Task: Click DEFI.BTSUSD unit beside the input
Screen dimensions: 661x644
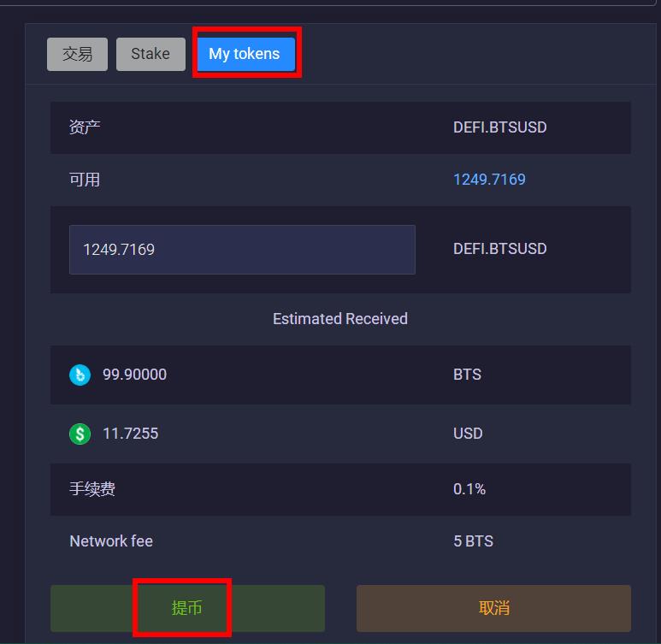Action: [x=499, y=249]
